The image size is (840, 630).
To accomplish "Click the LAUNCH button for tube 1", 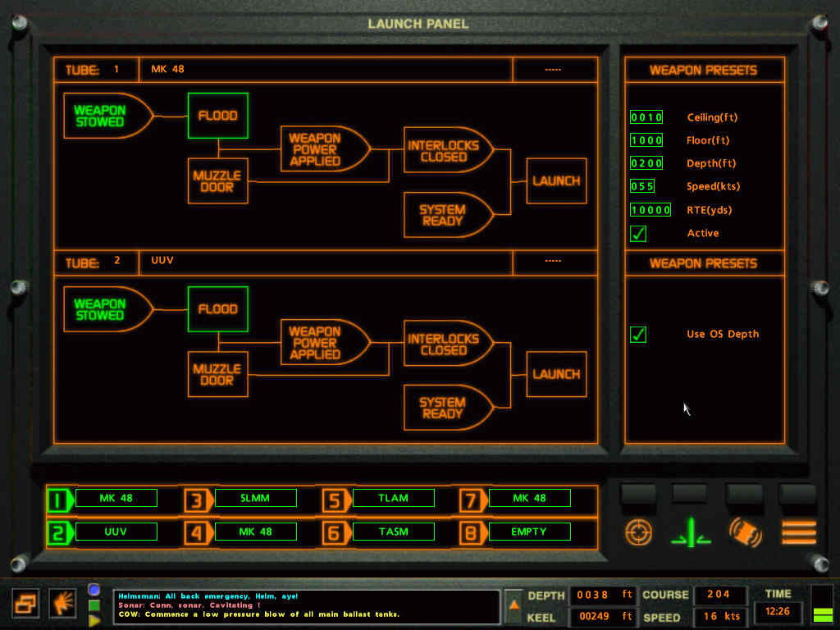I will 557,181.
